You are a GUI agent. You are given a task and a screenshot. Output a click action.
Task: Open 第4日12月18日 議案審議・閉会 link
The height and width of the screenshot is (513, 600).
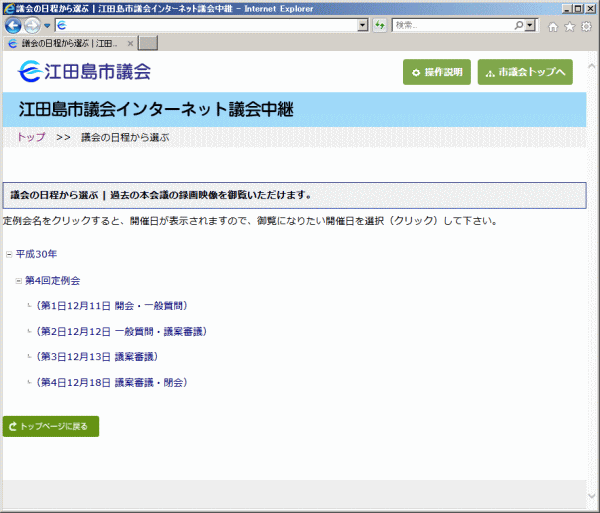click(x=112, y=382)
